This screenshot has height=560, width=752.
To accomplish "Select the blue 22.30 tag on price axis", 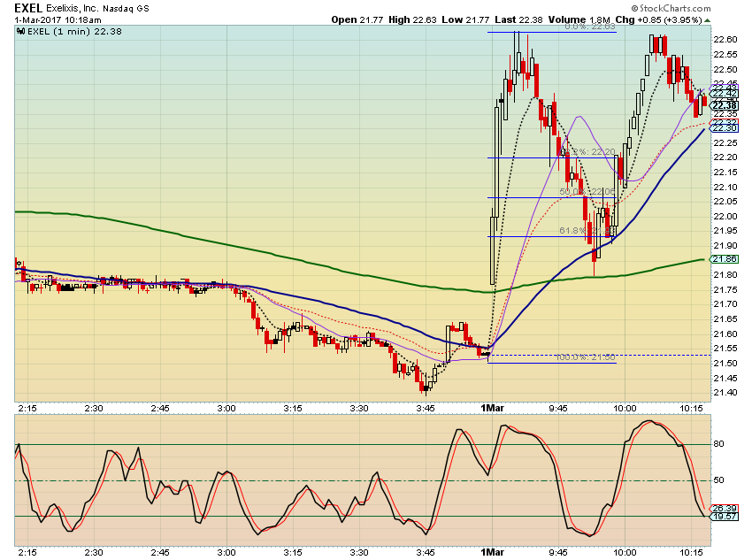I will (725, 128).
